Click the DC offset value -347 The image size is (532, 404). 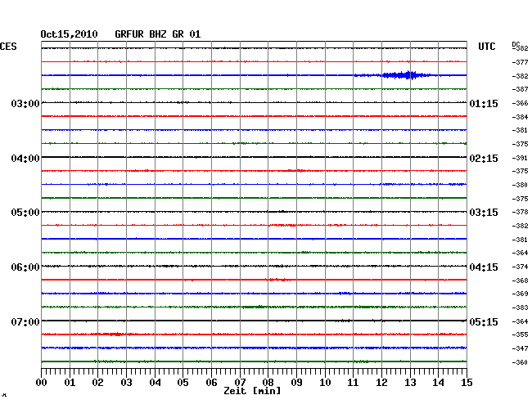pos(520,348)
